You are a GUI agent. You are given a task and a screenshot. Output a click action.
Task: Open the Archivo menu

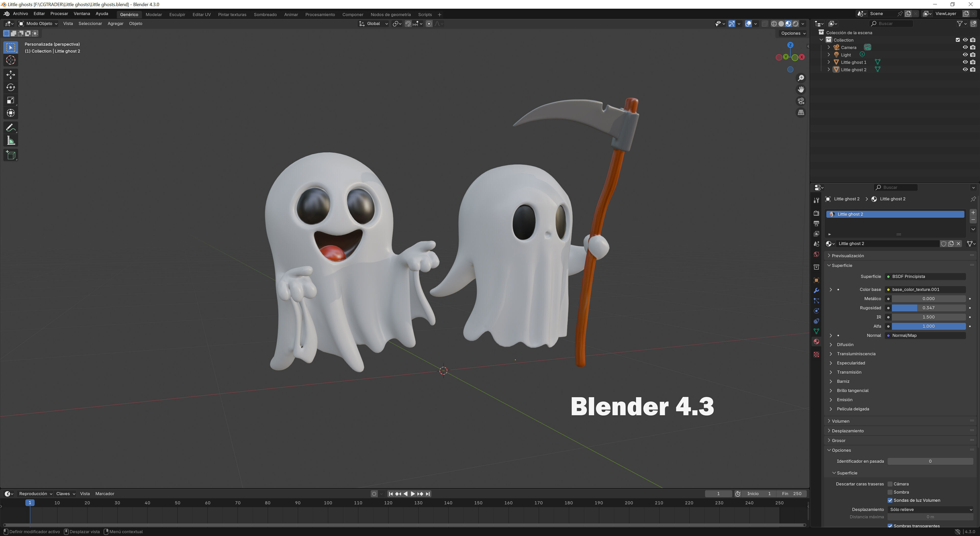(20, 14)
